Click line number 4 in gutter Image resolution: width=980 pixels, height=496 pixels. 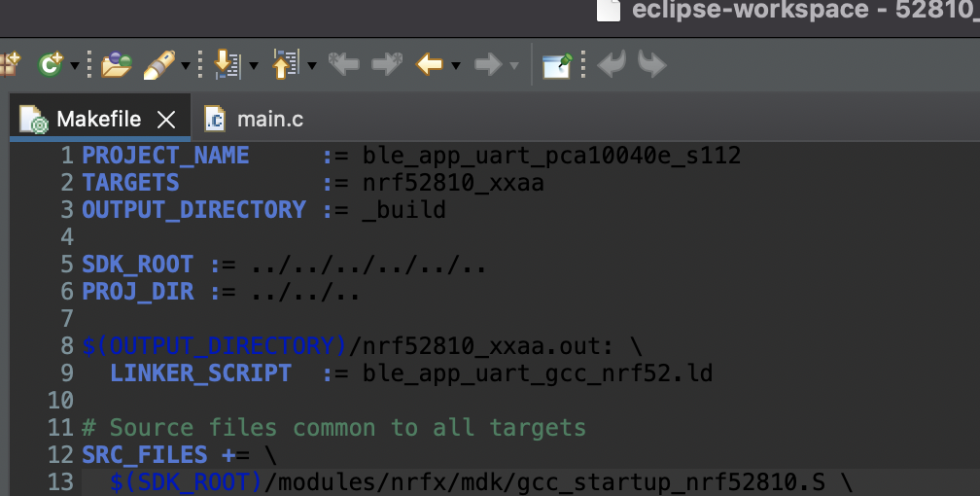click(x=67, y=237)
